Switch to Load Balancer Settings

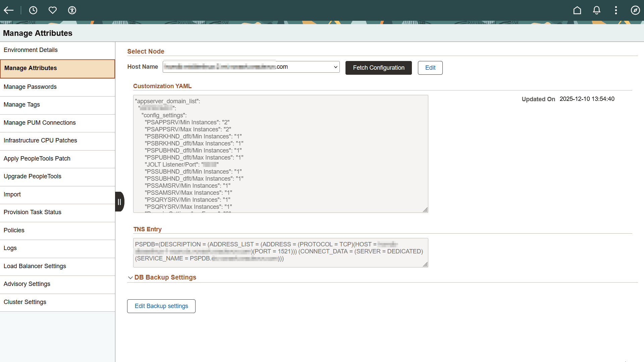click(35, 266)
